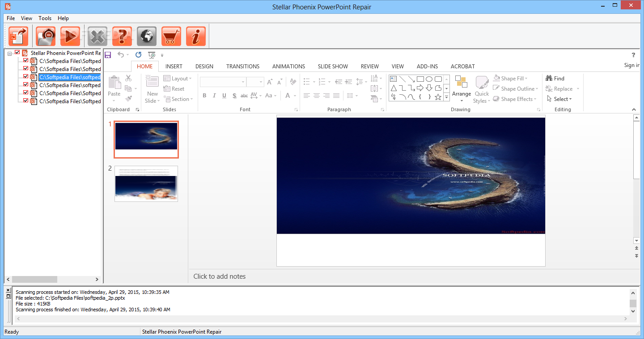Collapse the ribbon with the chevron arrow
Image resolution: width=644 pixels, height=339 pixels.
(x=634, y=110)
